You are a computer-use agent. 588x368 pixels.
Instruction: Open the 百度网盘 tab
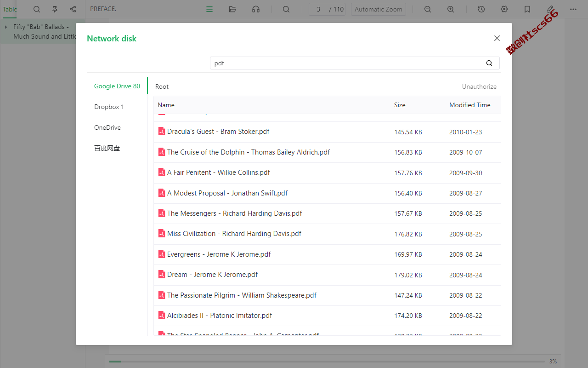point(107,148)
